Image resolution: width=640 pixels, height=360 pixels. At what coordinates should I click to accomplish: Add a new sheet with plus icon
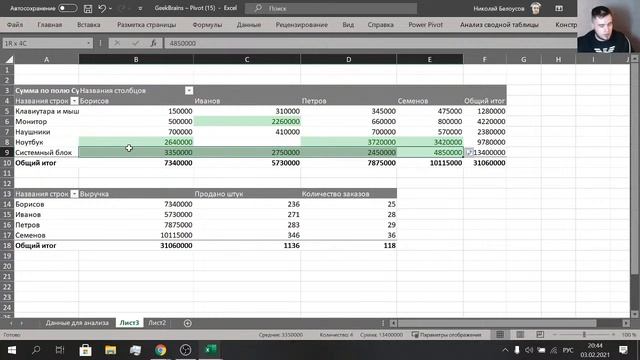tap(187, 323)
